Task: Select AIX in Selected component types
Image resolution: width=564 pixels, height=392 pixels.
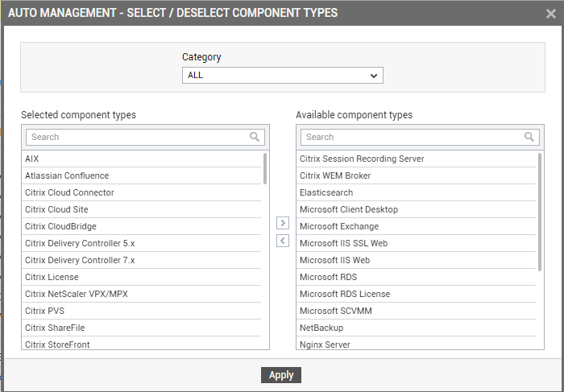Action: (143, 159)
